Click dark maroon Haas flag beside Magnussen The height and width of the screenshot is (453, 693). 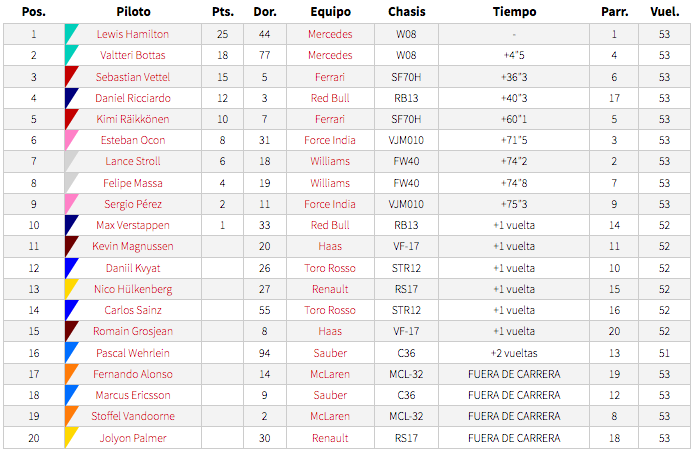[x=71, y=246]
